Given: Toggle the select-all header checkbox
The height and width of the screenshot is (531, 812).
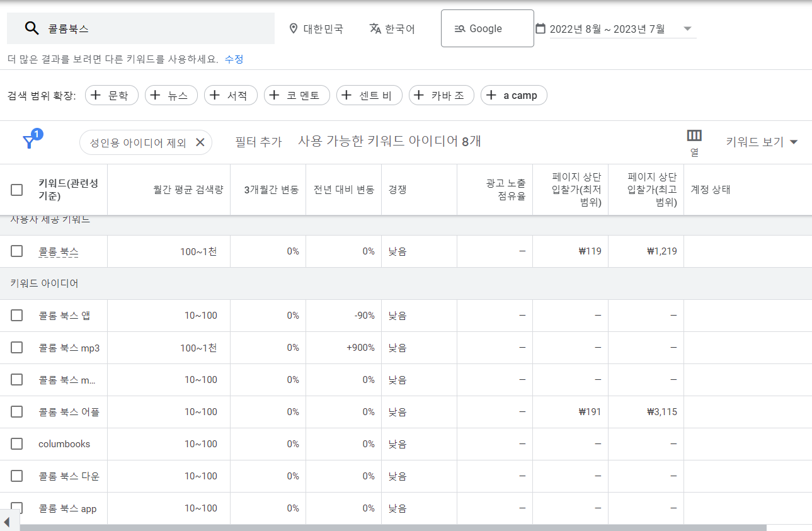Looking at the screenshot, I should tap(17, 190).
